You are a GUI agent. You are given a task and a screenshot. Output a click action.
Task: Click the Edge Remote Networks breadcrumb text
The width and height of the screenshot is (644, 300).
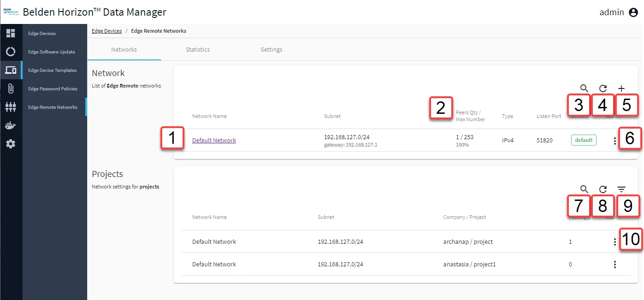(159, 31)
